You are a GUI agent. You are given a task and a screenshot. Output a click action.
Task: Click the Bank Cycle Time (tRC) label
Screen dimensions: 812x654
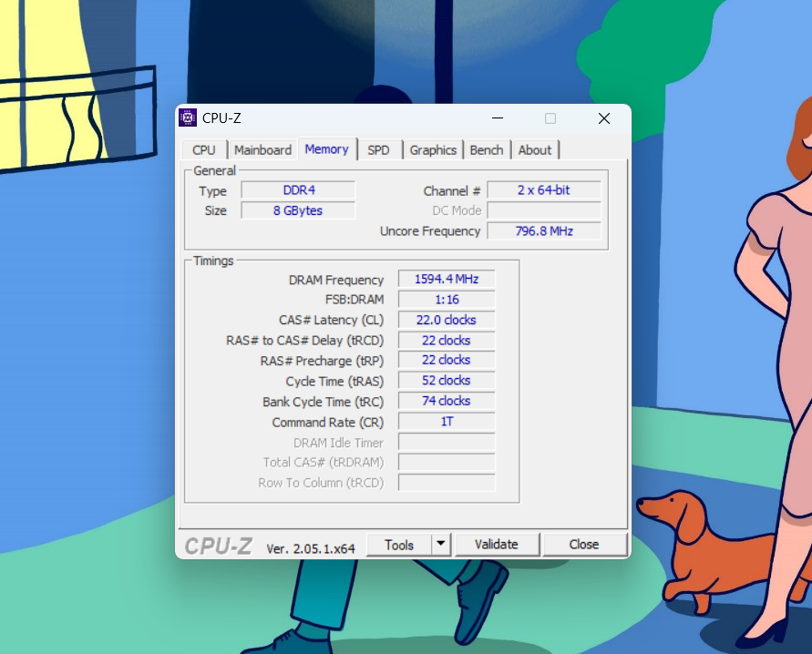coord(324,402)
